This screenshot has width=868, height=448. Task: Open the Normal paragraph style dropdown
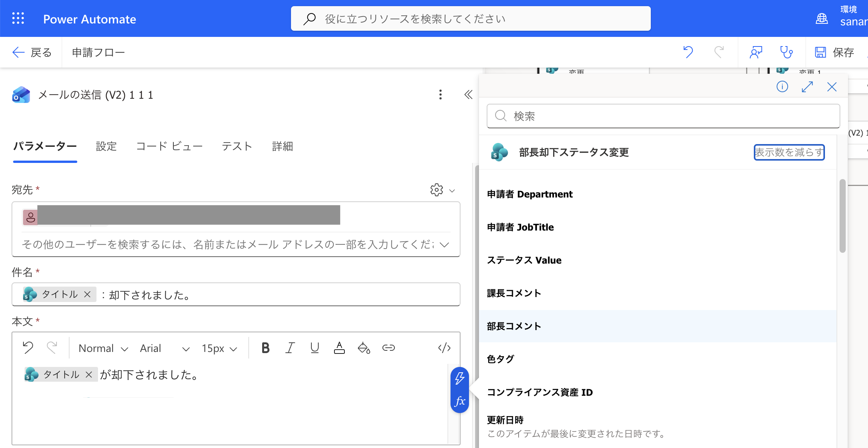(103, 348)
